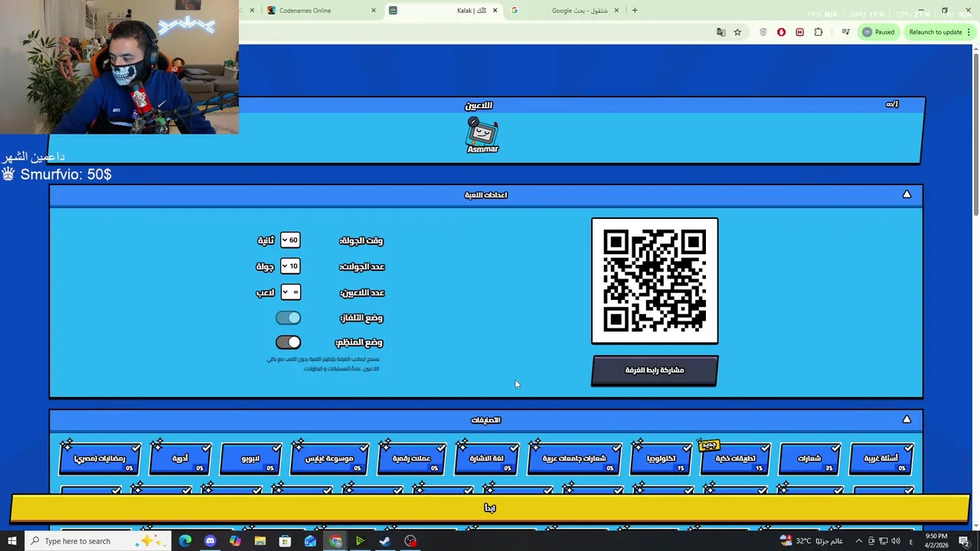Screen dimensions: 980x551
Task: Open the red hand blocker extension
Action: (781, 32)
